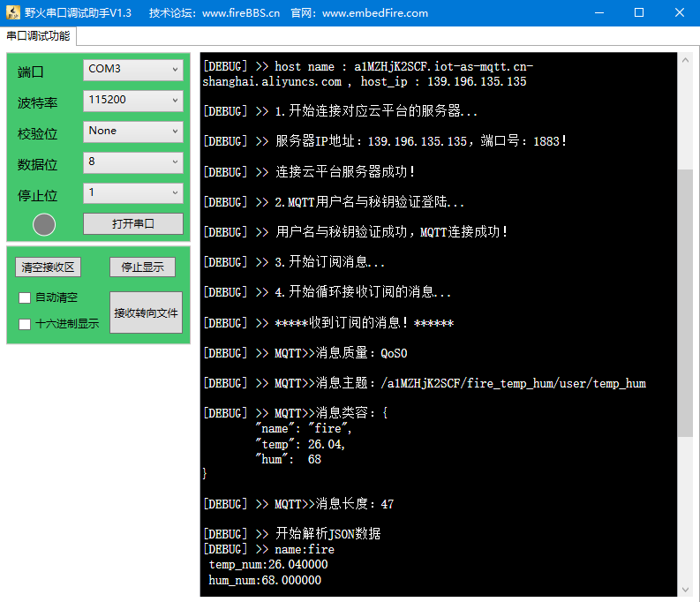Click the app logo icon in title bar
Viewport: 700px width, 602px height.
tap(13, 12)
